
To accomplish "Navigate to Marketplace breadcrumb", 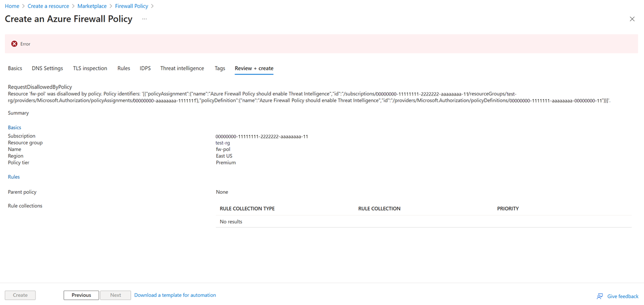I will pos(92,6).
